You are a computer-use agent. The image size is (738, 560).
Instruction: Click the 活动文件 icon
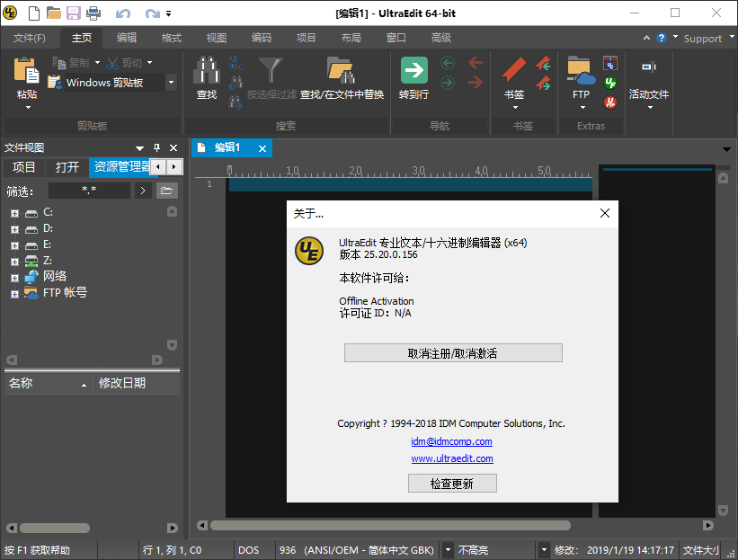click(649, 67)
